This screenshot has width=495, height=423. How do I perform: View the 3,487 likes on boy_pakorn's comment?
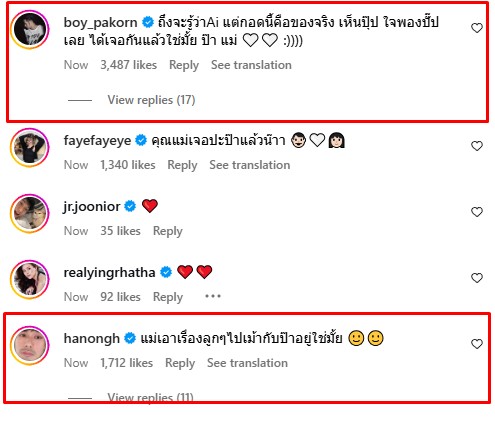129,65
